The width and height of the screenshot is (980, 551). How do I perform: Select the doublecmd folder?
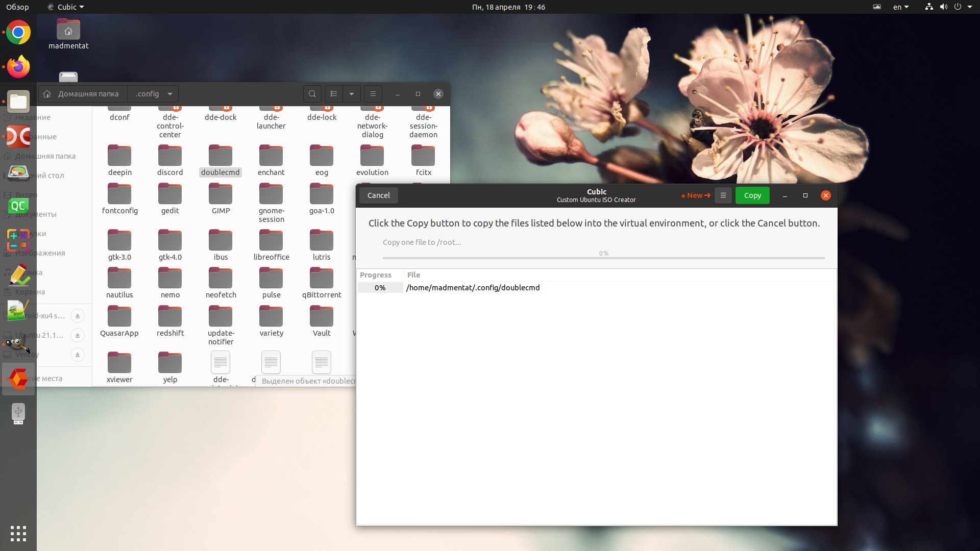(x=220, y=161)
